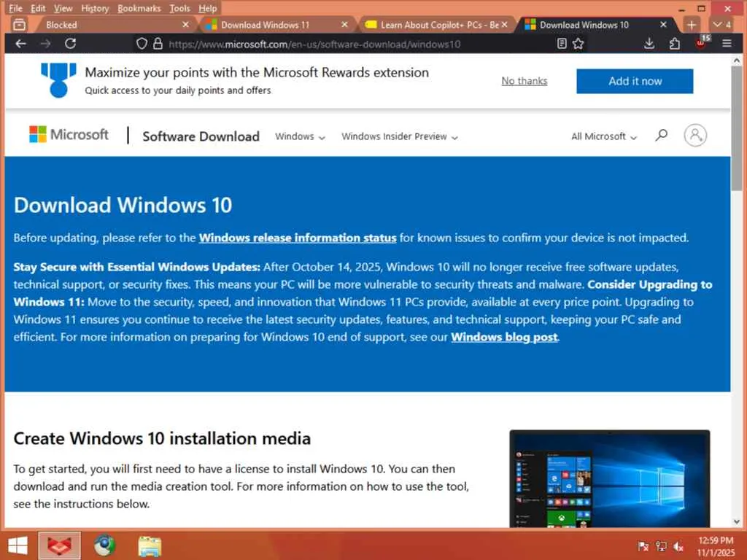Screen dimensions: 747x560
Task: Click the Windows 10 laptop image
Action: point(610,478)
